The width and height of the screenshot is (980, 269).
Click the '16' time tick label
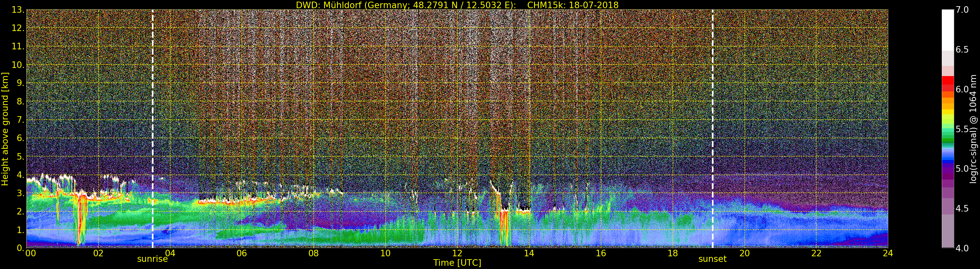pos(601,253)
